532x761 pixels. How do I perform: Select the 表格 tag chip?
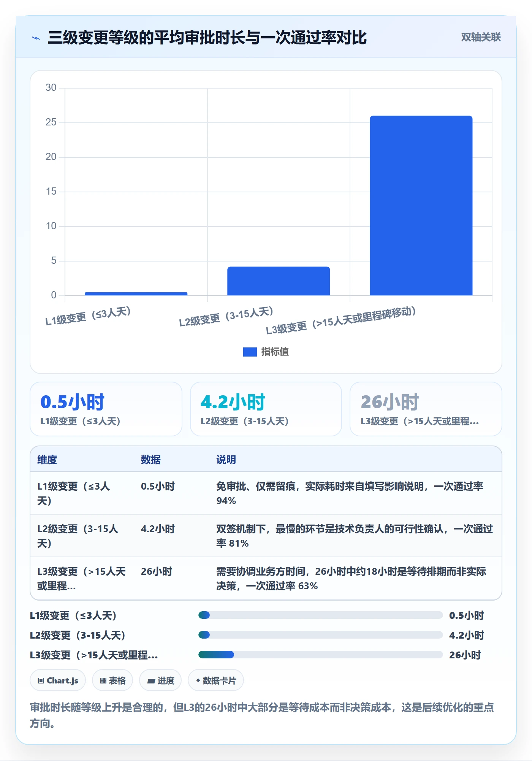(x=112, y=680)
